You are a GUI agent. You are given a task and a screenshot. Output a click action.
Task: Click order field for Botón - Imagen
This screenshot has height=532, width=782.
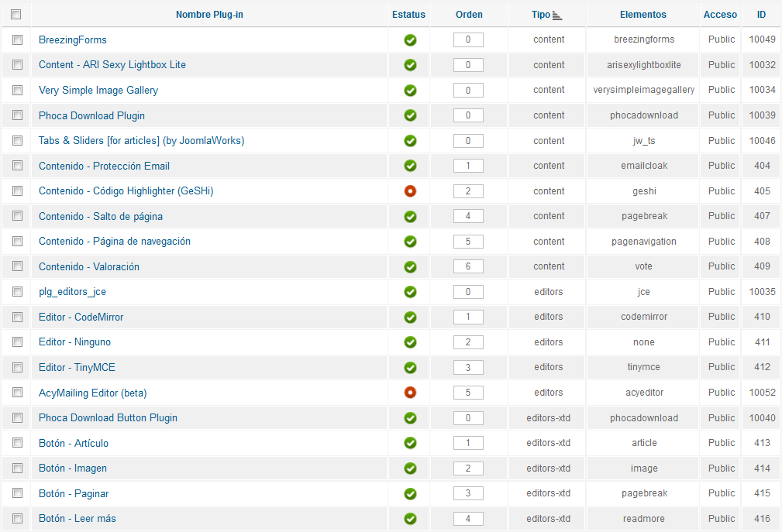(468, 468)
